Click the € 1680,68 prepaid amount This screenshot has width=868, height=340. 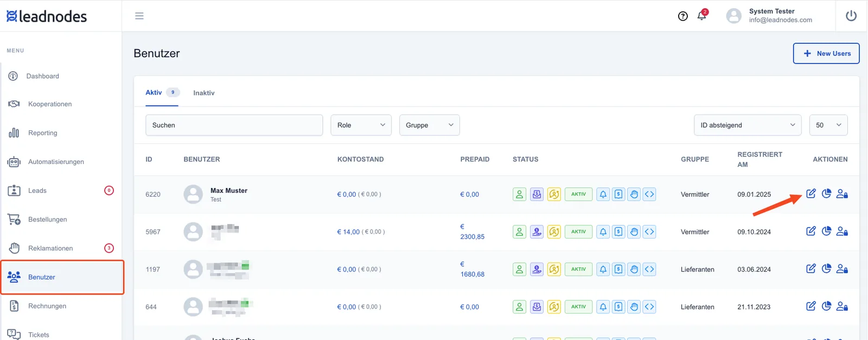472,269
